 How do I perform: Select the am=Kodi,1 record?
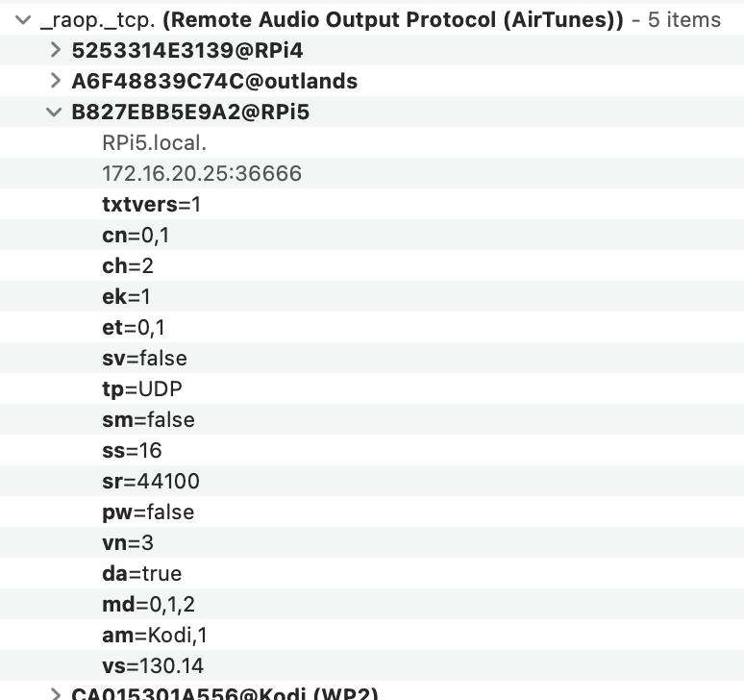[372, 635]
